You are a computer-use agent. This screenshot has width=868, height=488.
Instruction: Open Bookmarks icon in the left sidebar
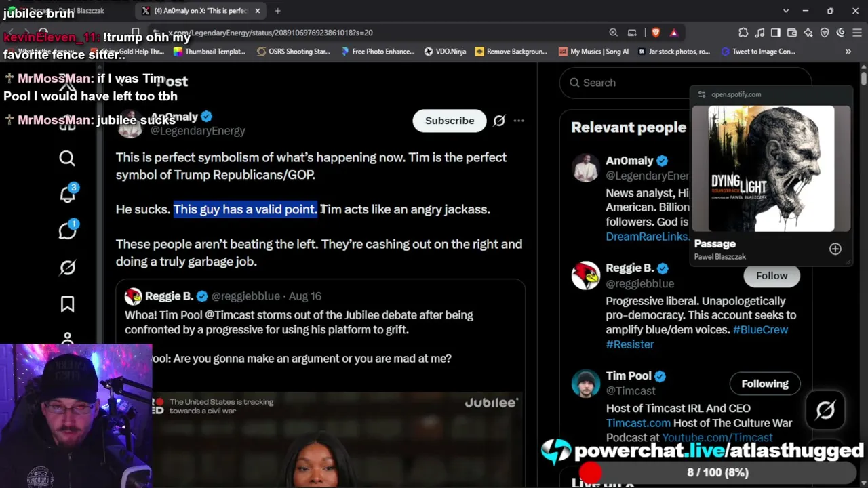click(x=67, y=304)
